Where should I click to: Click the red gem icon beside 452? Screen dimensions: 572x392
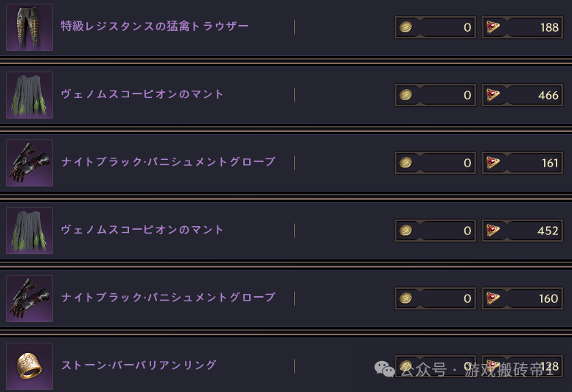(x=493, y=231)
